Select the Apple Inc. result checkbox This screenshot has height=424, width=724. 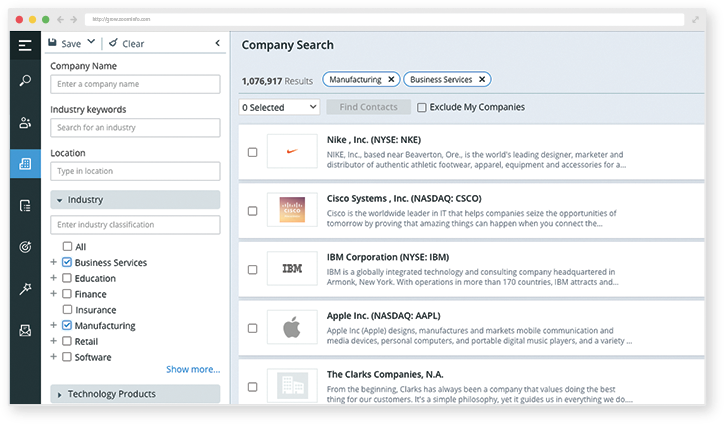coord(253,328)
